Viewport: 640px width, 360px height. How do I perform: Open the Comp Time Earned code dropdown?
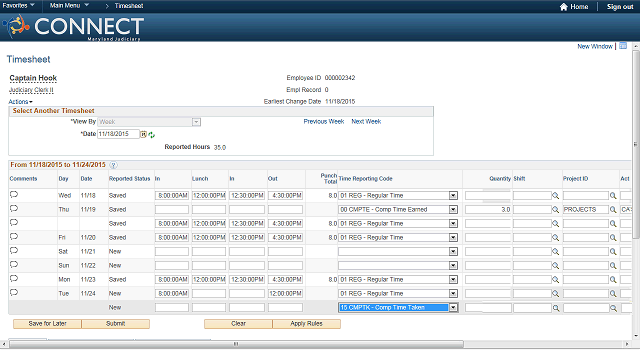click(x=453, y=210)
